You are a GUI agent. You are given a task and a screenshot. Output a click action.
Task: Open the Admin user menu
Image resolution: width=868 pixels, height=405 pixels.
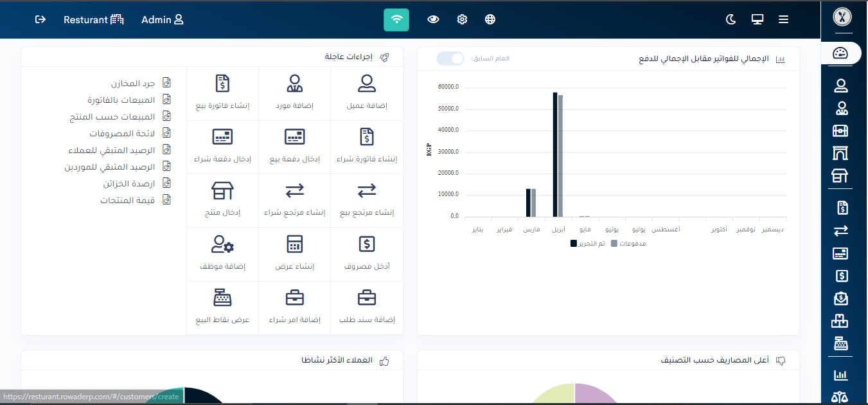pos(163,19)
